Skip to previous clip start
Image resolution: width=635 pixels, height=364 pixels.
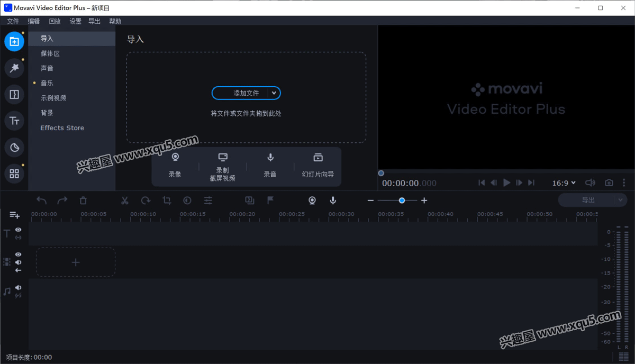coord(482,183)
